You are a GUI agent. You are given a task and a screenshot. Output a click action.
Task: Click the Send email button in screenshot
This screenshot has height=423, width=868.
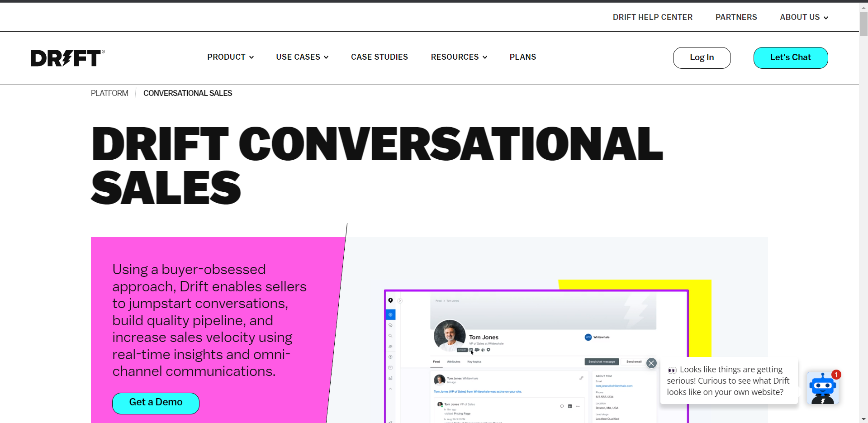(x=634, y=361)
